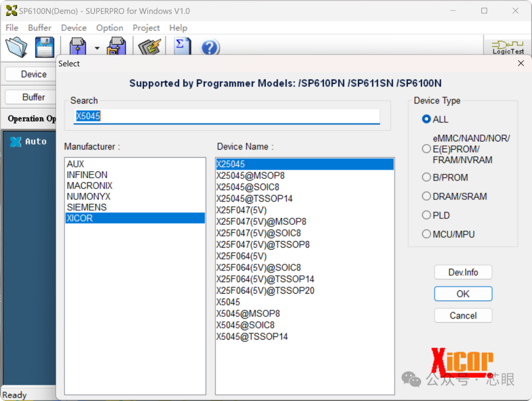
Task: Select the X5045 device in the list
Action: click(305, 303)
